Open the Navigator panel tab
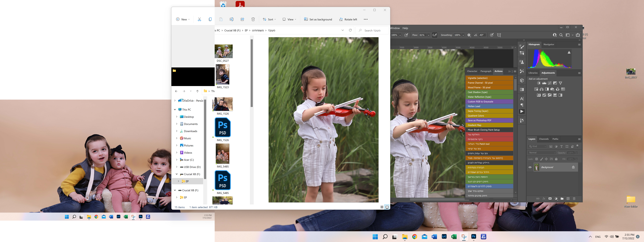This screenshot has height=242, width=644. coord(549,44)
